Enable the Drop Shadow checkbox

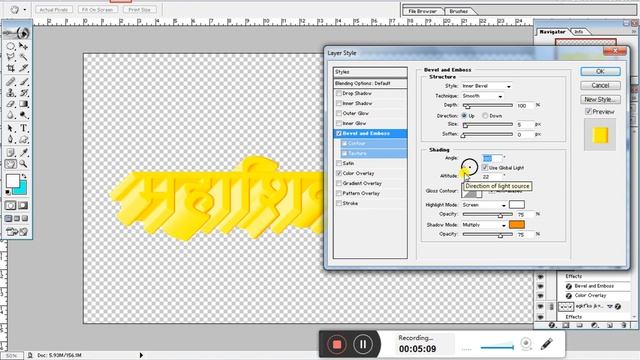338,93
